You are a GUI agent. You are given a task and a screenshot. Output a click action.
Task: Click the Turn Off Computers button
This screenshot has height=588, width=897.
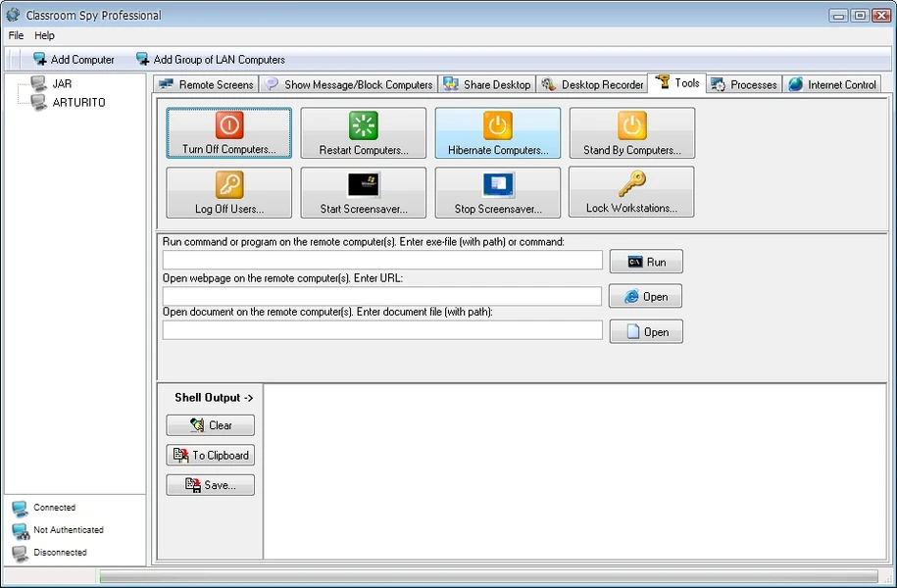(228, 132)
